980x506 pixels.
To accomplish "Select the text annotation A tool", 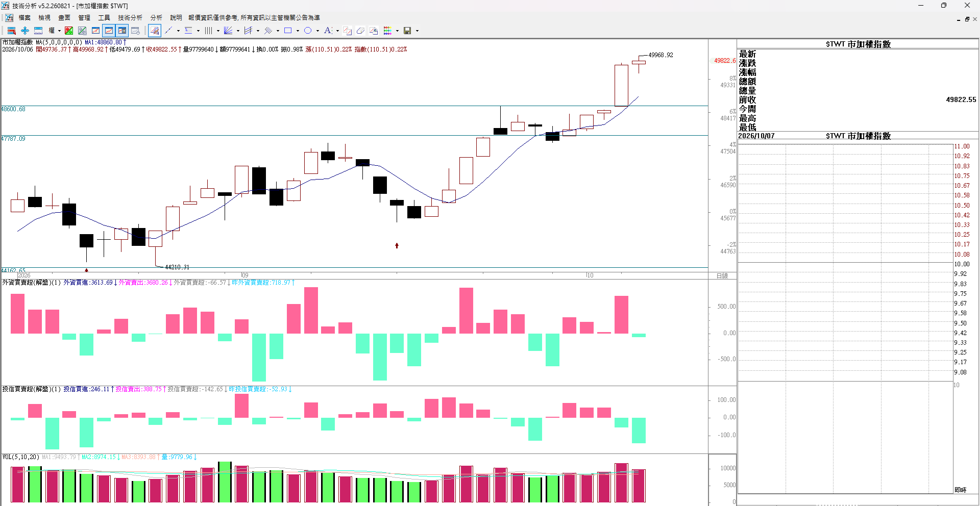I will (328, 31).
